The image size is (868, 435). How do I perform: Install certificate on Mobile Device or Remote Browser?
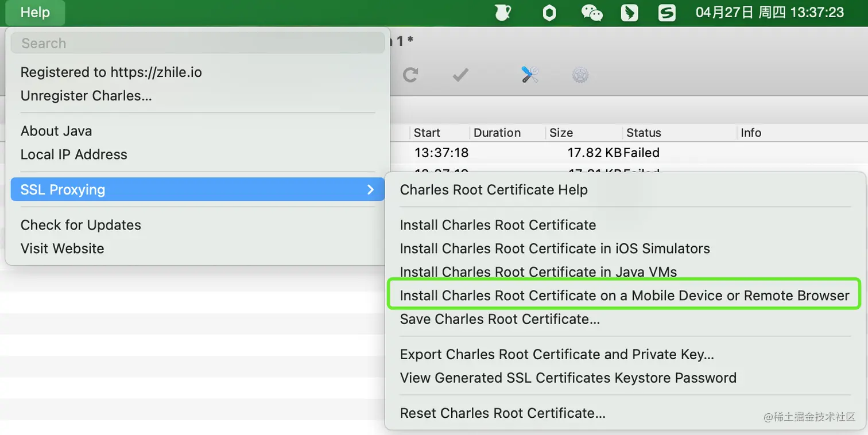[625, 296]
